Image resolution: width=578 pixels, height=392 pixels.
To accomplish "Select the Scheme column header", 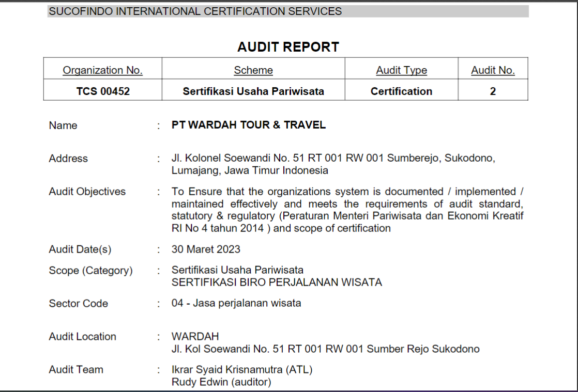I will click(253, 70).
